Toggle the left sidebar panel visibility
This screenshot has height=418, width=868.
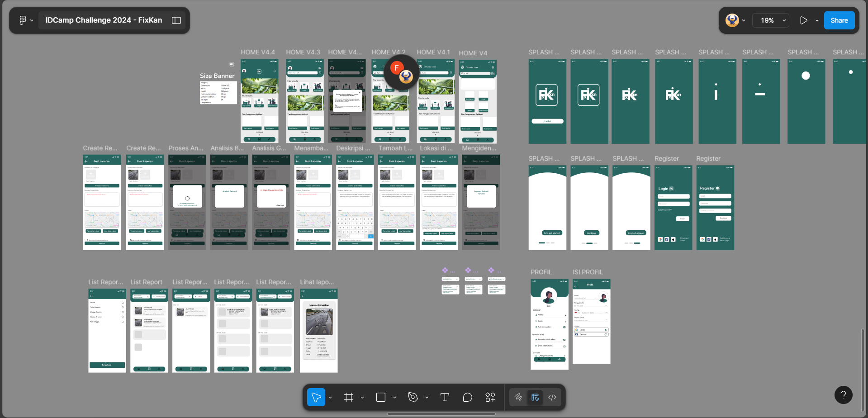tap(176, 20)
